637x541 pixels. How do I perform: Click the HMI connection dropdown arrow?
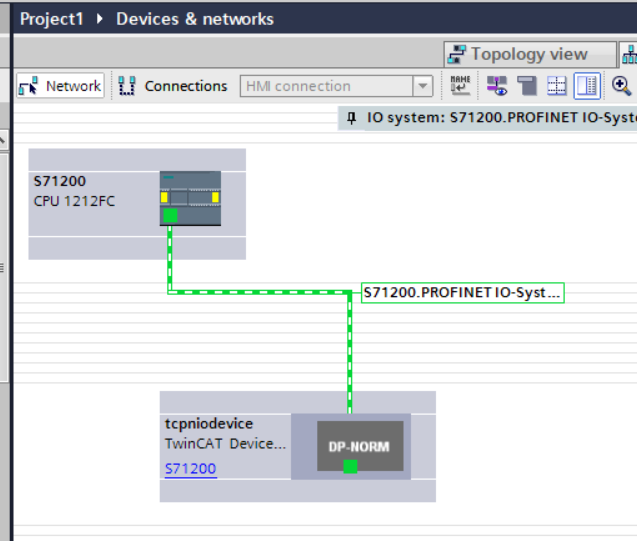tap(422, 86)
